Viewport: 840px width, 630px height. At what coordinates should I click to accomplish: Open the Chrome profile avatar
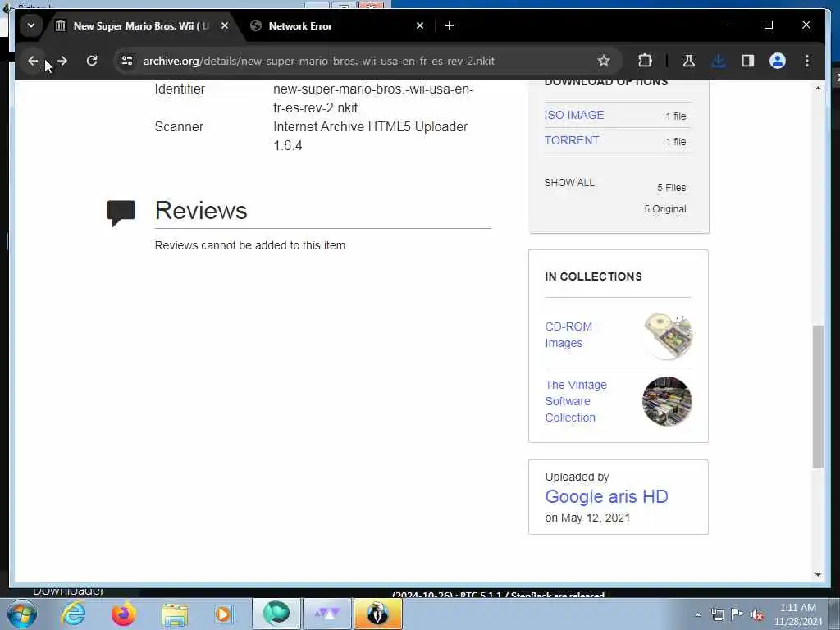point(778,61)
